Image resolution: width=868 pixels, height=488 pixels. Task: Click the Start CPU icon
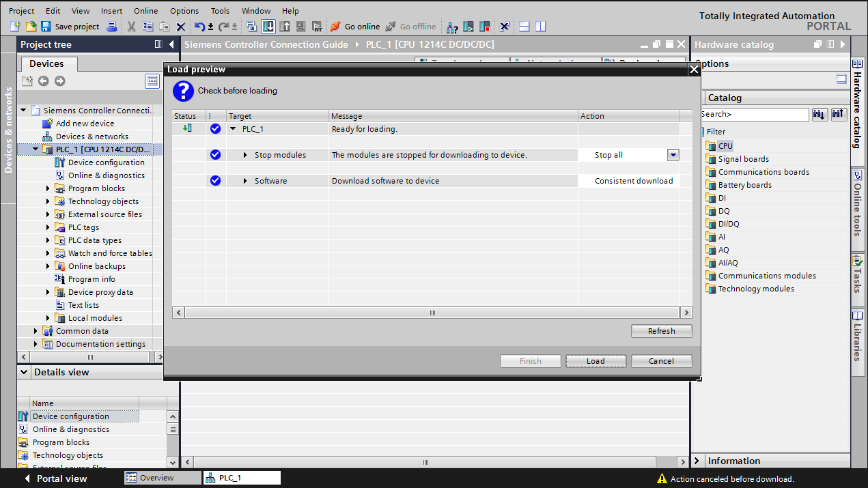pos(468,27)
